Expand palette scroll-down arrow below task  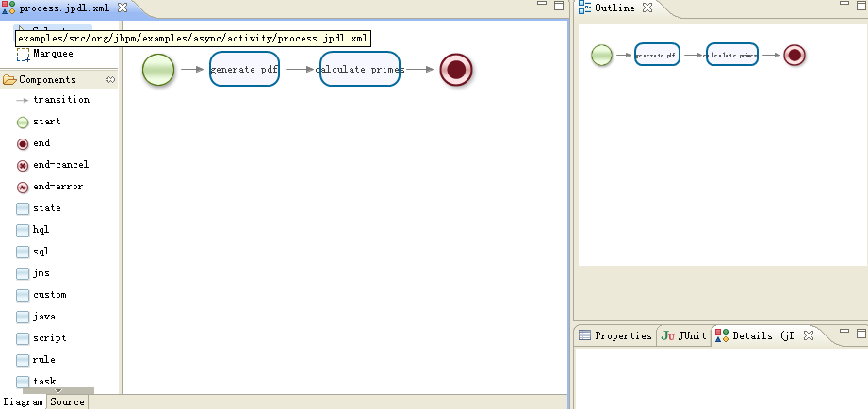coord(58,391)
